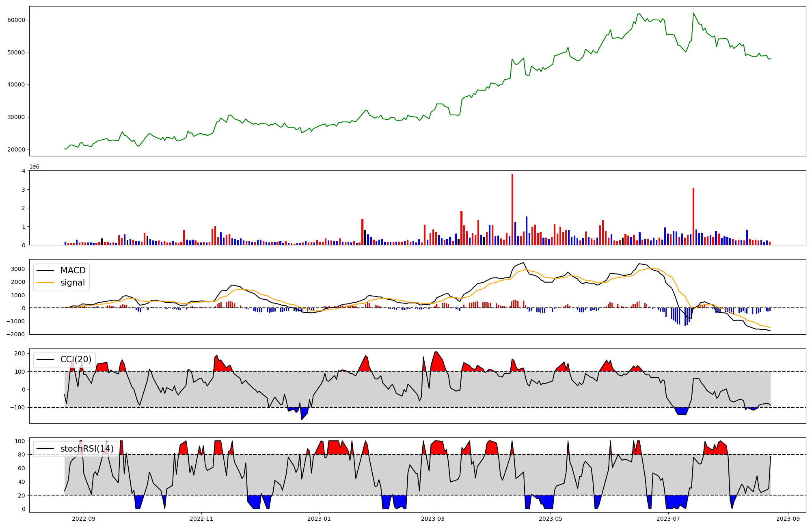The height and width of the screenshot is (528, 812).
Task: Click the 1e6 volume scale label
Action: coord(34,167)
